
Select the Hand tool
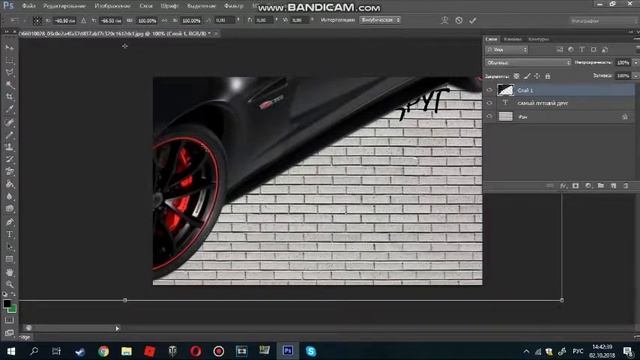coord(9,272)
